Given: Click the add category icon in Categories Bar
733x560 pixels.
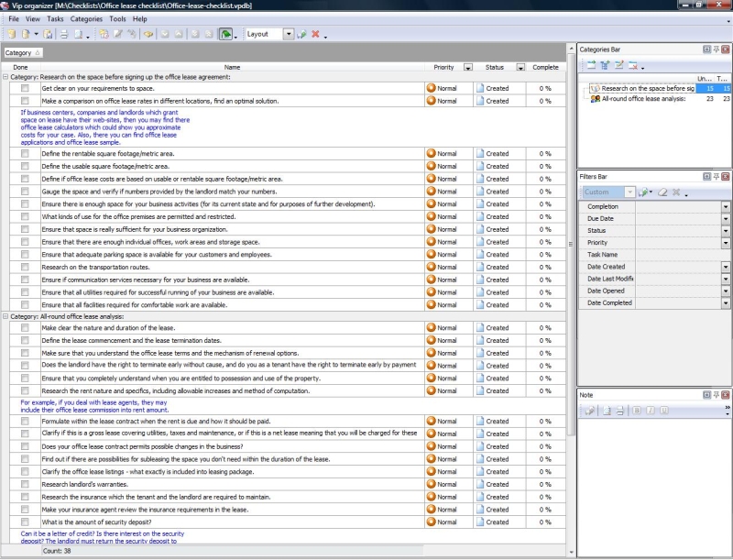Looking at the screenshot, I should pos(591,65).
